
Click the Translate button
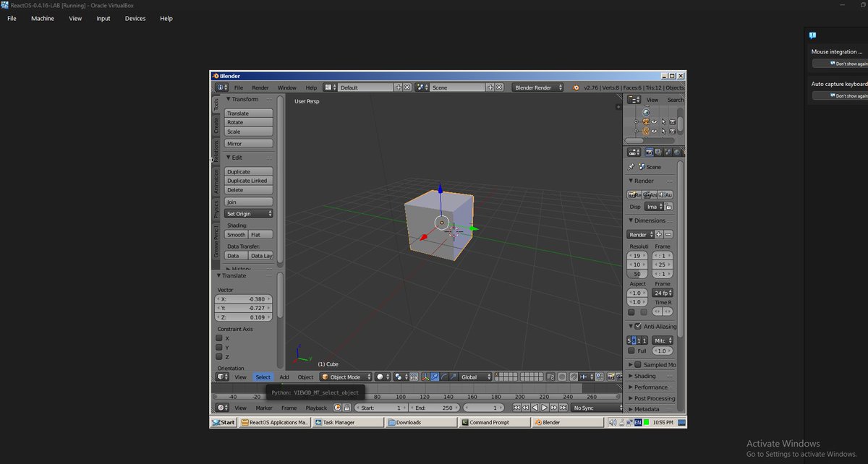(x=249, y=113)
